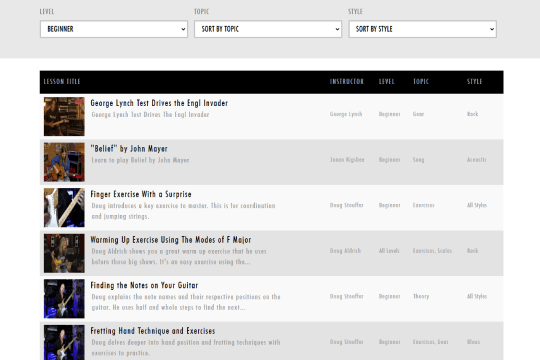Click Finger Exercise With a Surprise thumbnail

64,207
